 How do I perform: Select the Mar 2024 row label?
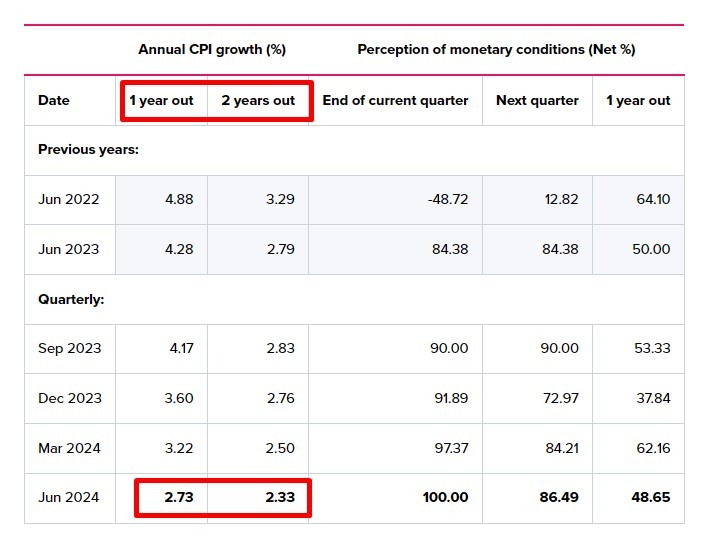70,448
